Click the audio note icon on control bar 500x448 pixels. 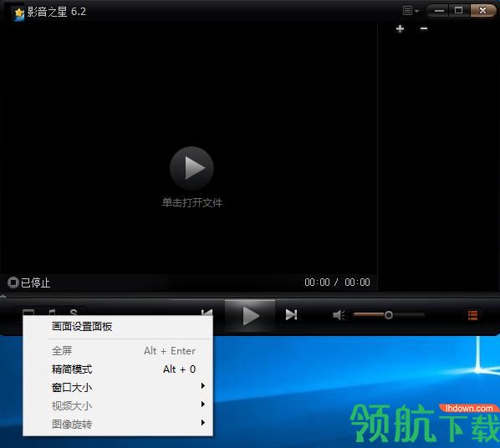[52, 312]
